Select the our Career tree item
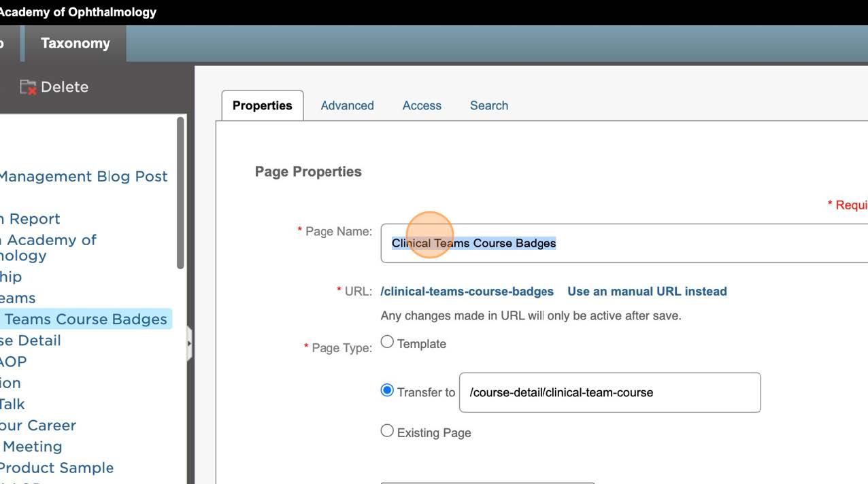The image size is (868, 484). click(38, 426)
